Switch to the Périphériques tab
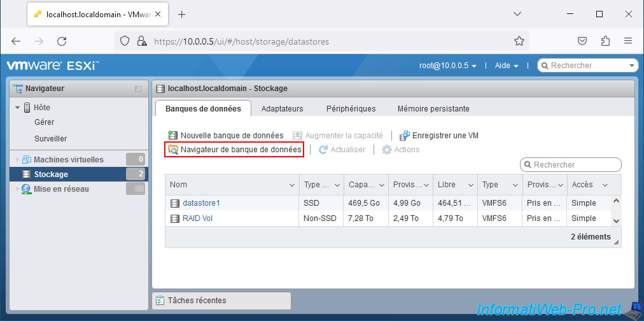This screenshot has width=644, height=321. tap(351, 109)
